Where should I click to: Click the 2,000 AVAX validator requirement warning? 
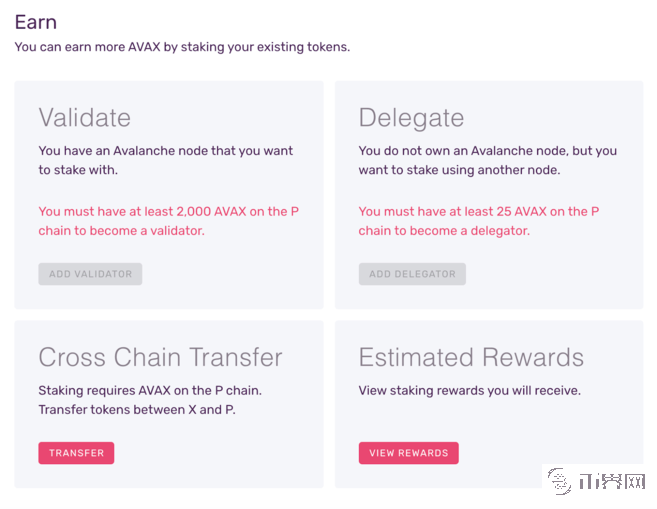pos(168,212)
